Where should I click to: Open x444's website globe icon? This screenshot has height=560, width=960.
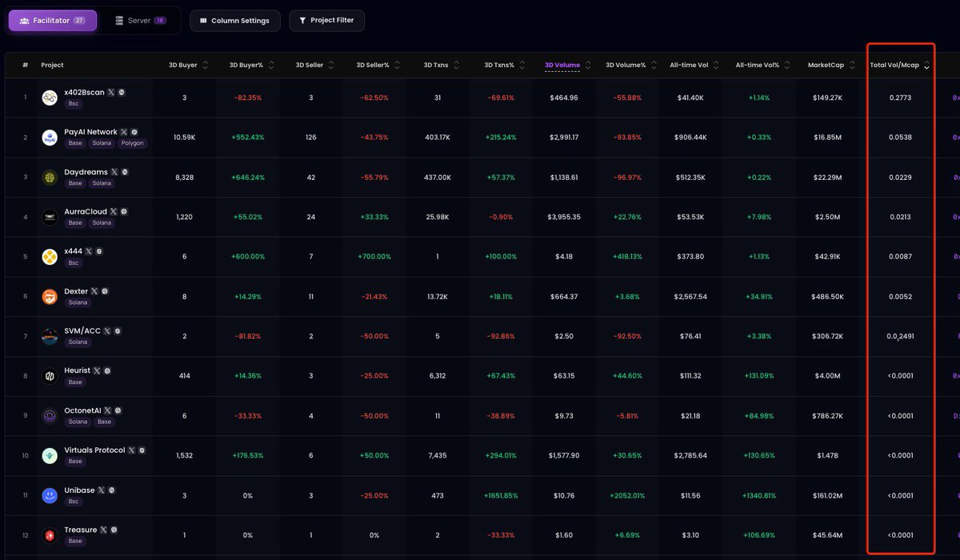[x=99, y=251]
